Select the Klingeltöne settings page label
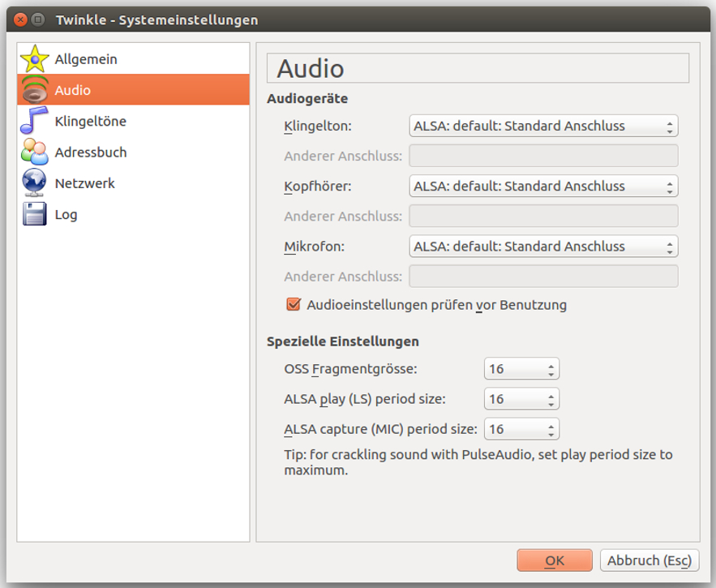Viewport: 716px width, 588px height. pos(91,121)
